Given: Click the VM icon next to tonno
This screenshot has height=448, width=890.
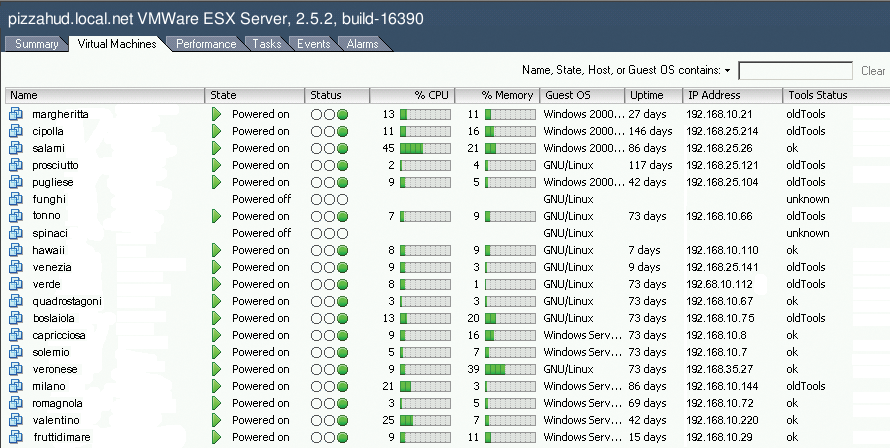Looking at the screenshot, I should (16, 216).
